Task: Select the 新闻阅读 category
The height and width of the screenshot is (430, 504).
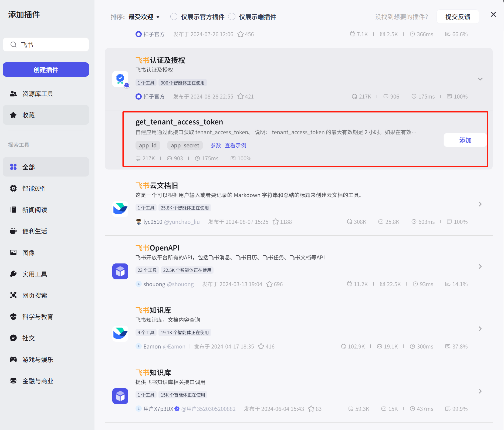Action: (46, 209)
